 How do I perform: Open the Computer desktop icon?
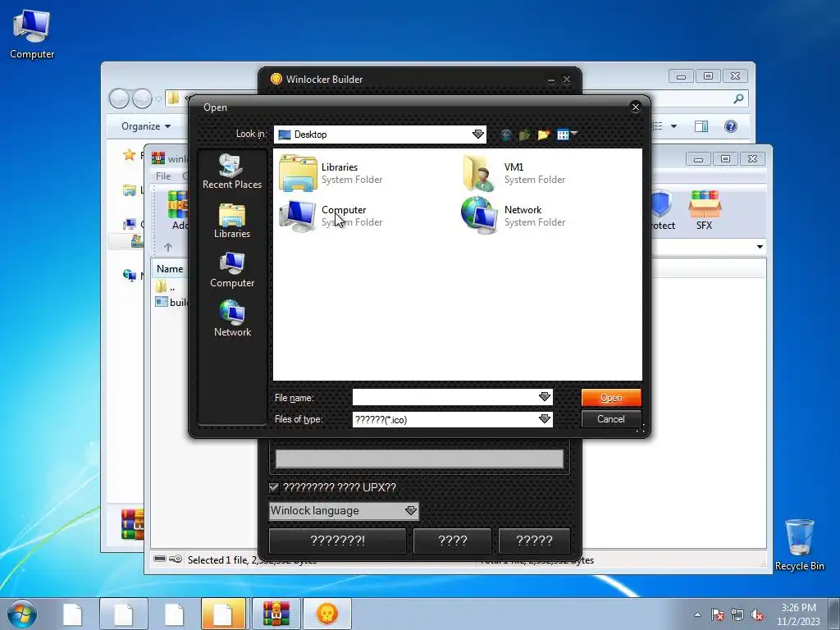coord(32,34)
